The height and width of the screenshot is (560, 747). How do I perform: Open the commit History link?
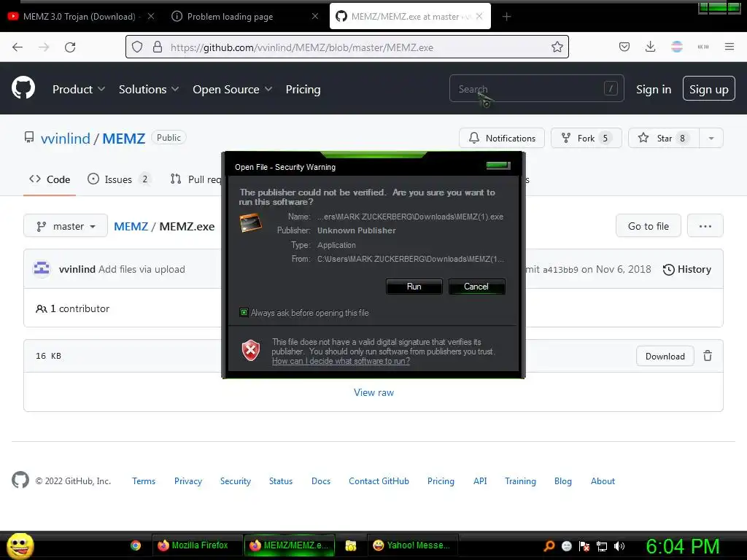687,269
